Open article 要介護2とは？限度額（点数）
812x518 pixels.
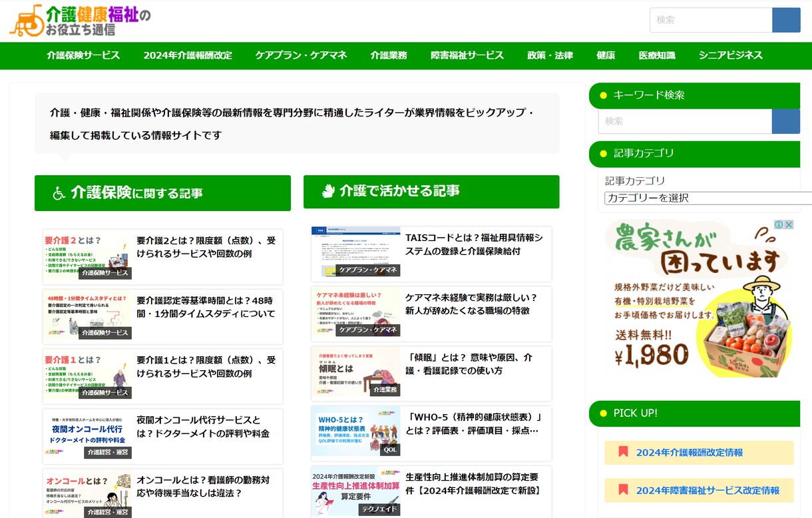click(206, 247)
